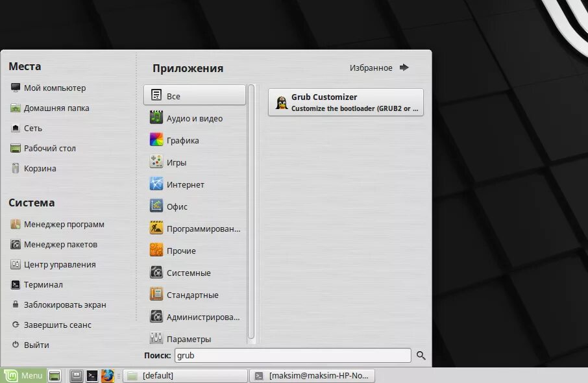The width and height of the screenshot is (588, 383).
Task: Select Стандартные category
Action: (195, 295)
